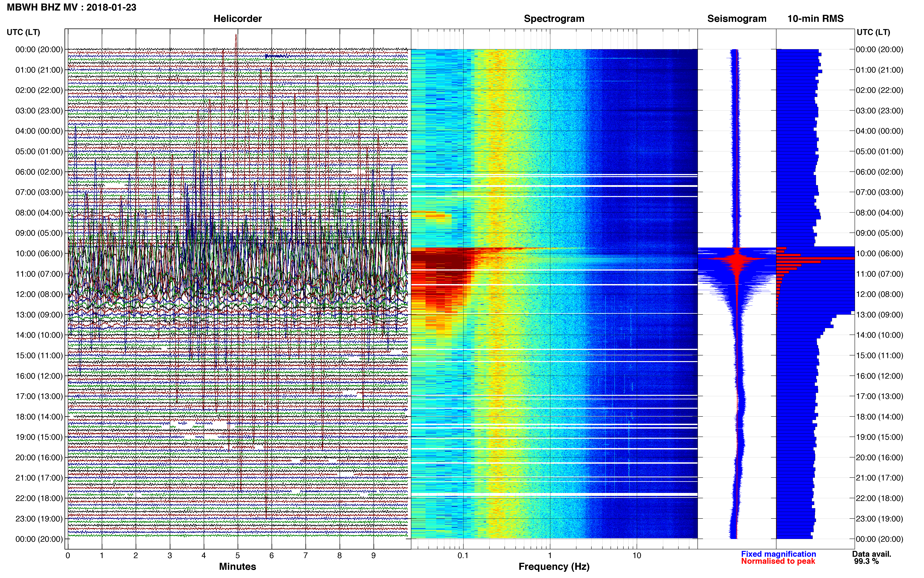
Task: Click the left "10:00 (06:00)" time label
Action: [39, 253]
